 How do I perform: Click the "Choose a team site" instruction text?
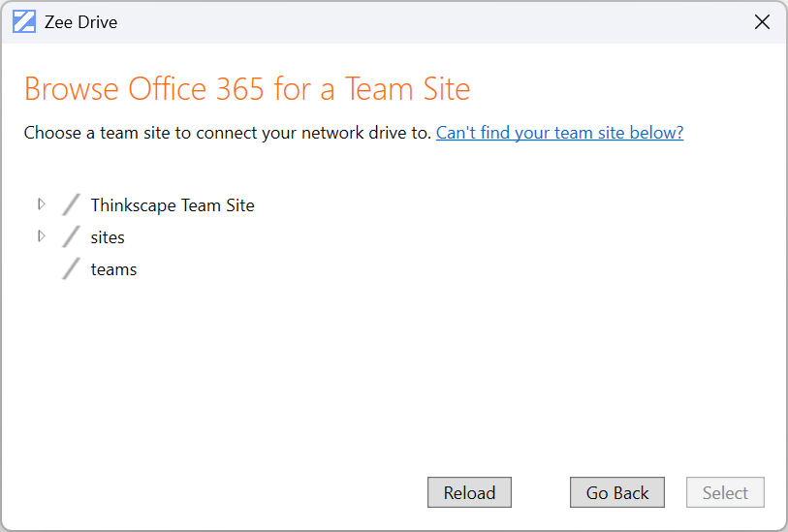tap(227, 133)
